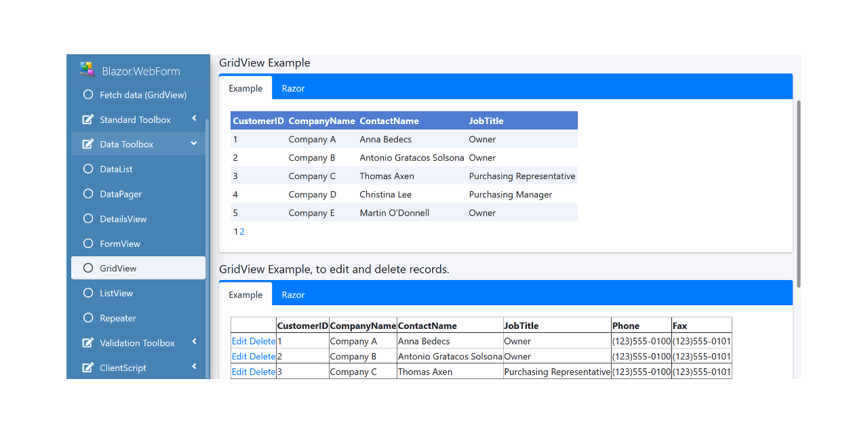Switch to the Razor tab in GridView Example
Image resolution: width=868 pixels, height=434 pixels.
pos(293,88)
